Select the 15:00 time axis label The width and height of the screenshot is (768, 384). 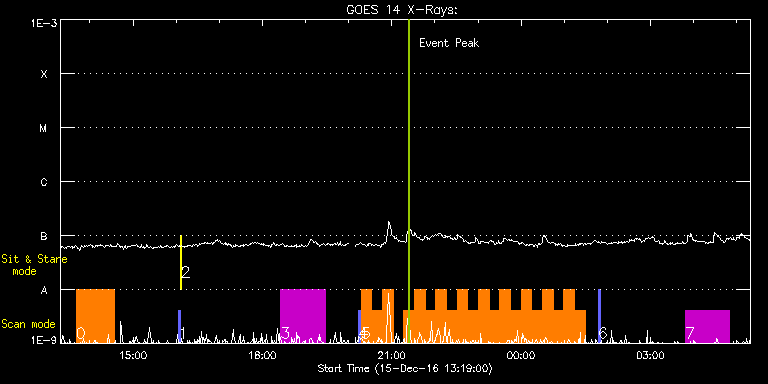(x=133, y=355)
